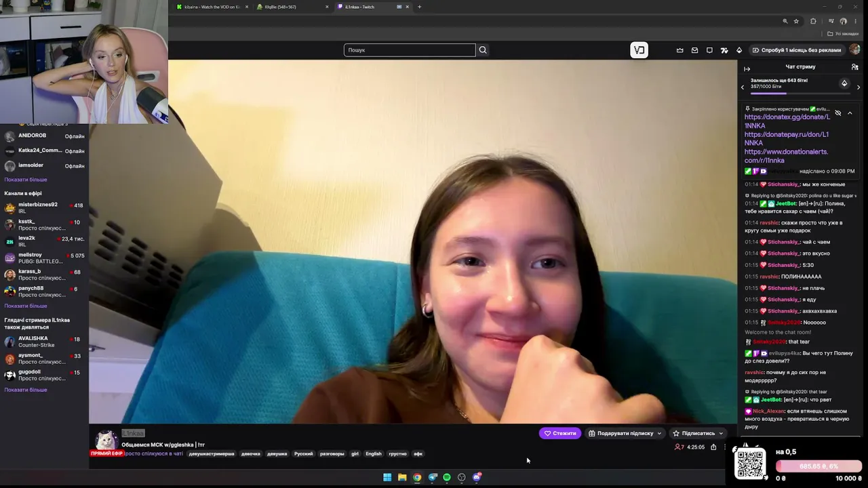Open the leva2k IRL channel

point(44,241)
